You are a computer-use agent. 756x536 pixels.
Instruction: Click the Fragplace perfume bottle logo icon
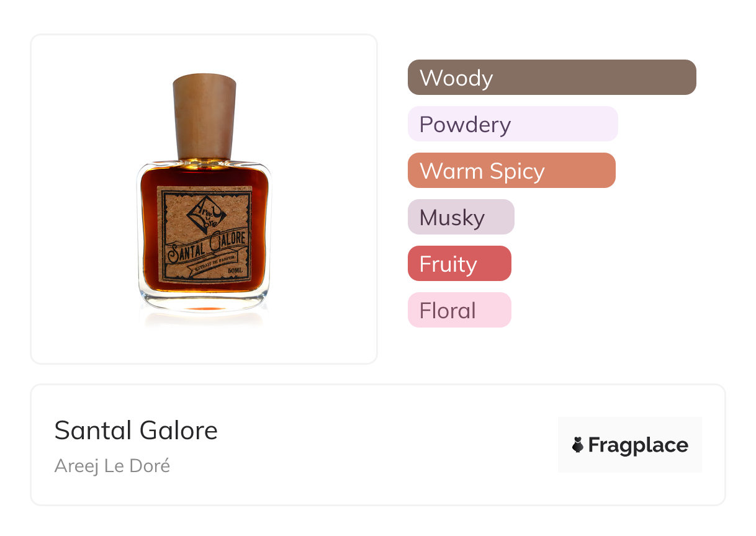[578, 445]
